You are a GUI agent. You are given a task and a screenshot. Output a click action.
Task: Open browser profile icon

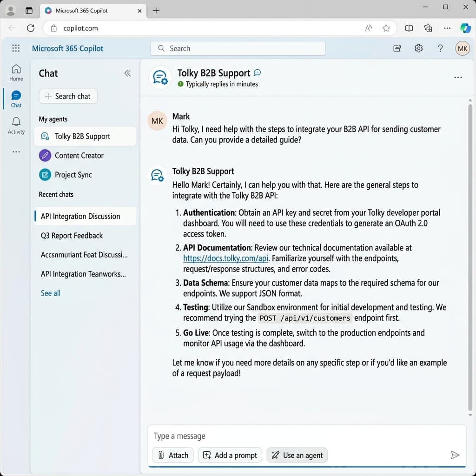click(11, 11)
